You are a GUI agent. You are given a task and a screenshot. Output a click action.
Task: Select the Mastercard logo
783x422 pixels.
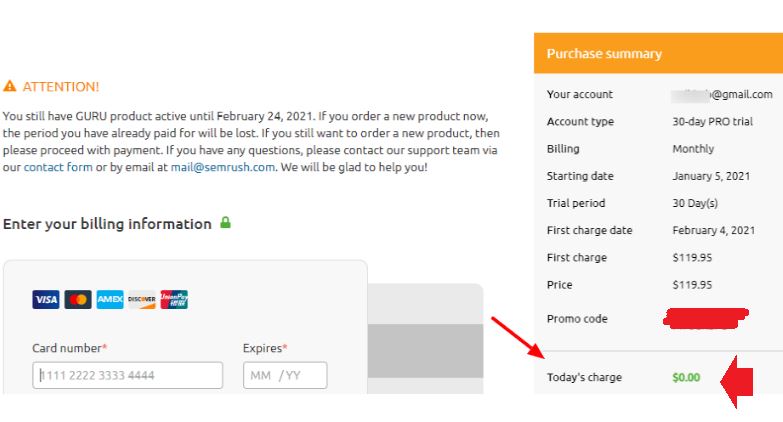pos(78,299)
